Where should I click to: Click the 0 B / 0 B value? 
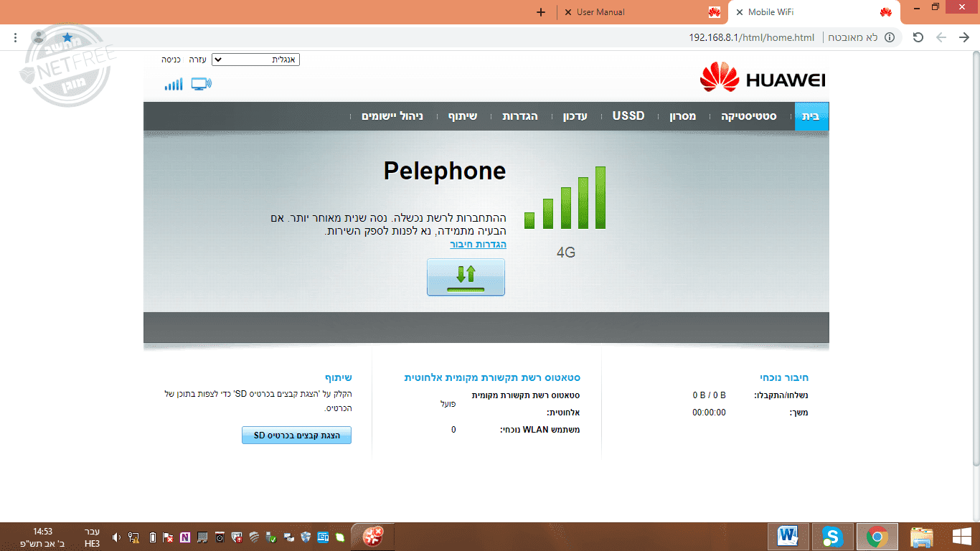click(709, 395)
